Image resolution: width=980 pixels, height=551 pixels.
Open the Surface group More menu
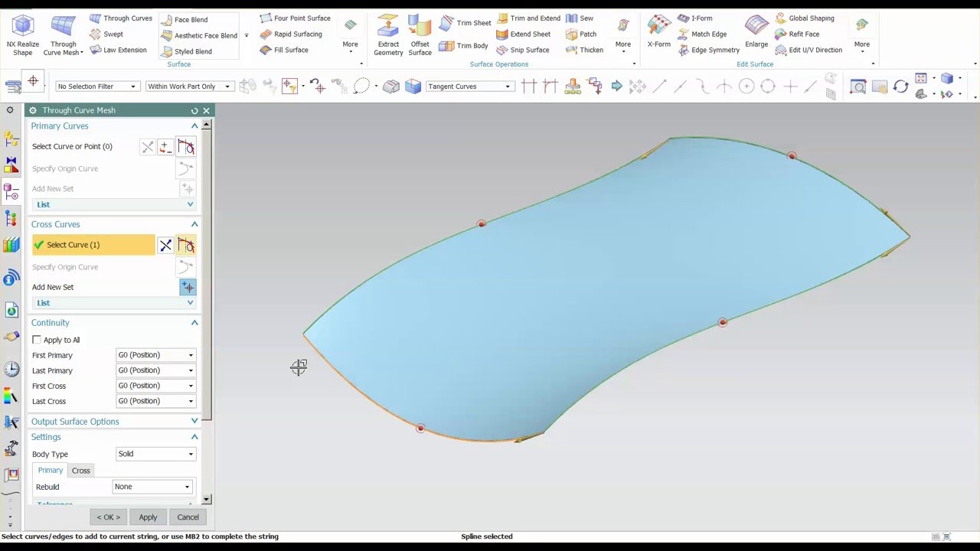350,35
